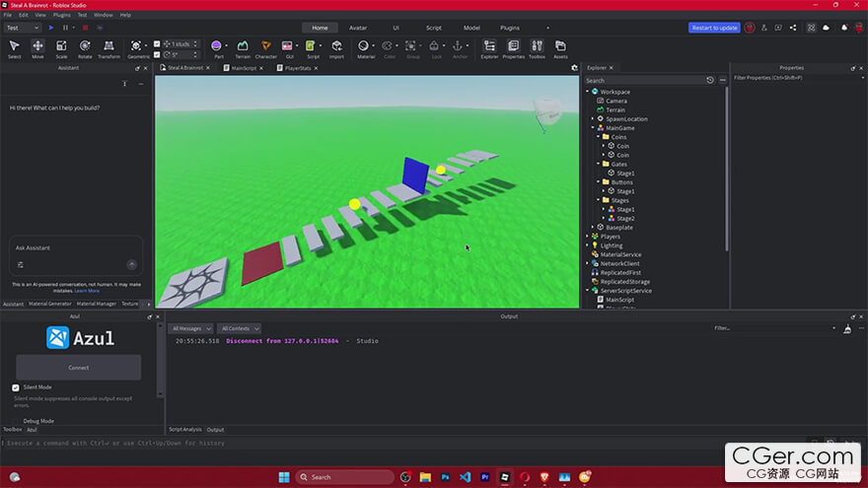Expand the Baseplate node

coord(593,228)
